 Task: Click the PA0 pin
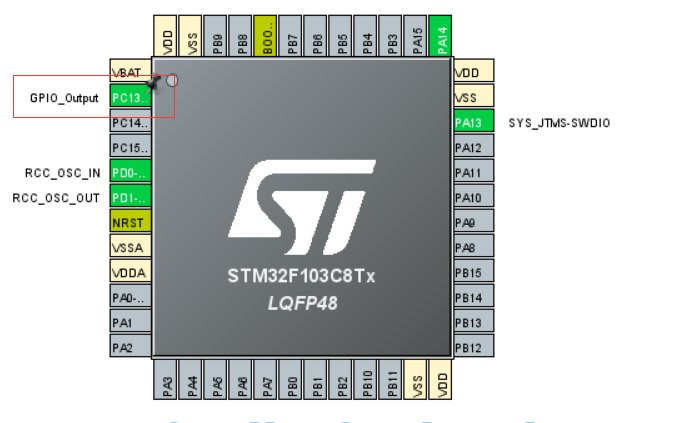[130, 297]
